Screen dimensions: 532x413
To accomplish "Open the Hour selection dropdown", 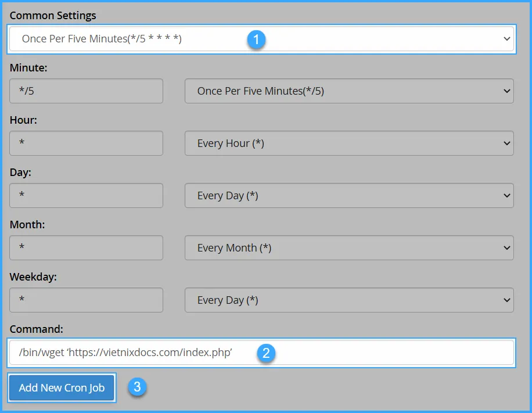I will pyautogui.click(x=348, y=143).
